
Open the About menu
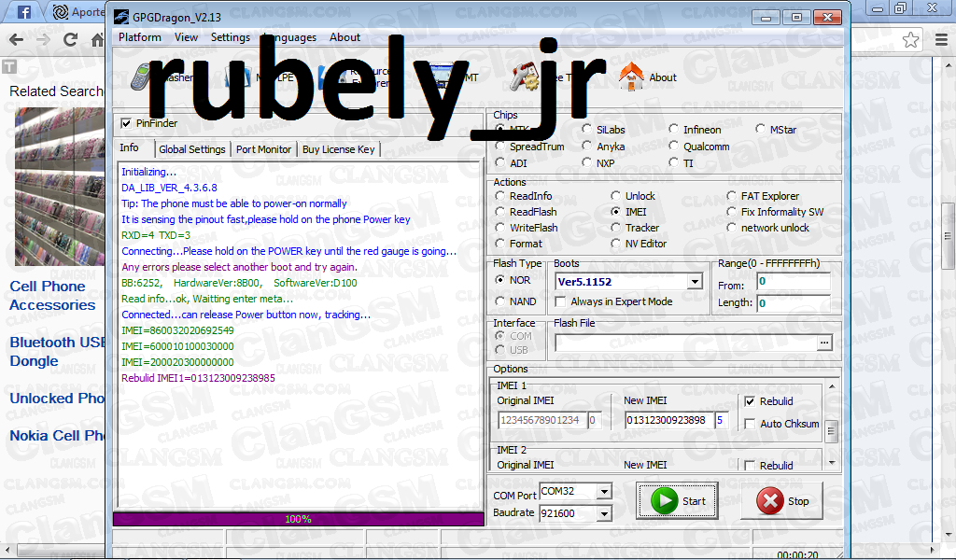345,37
